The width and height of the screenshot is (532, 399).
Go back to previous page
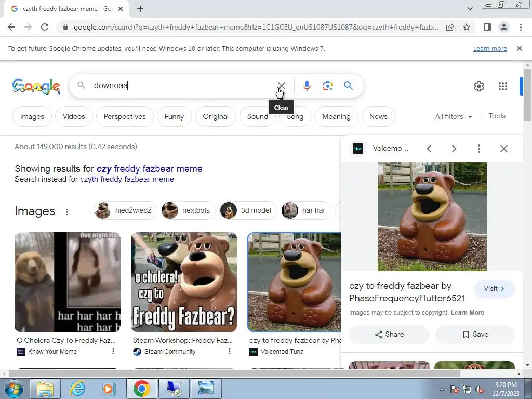11,27
